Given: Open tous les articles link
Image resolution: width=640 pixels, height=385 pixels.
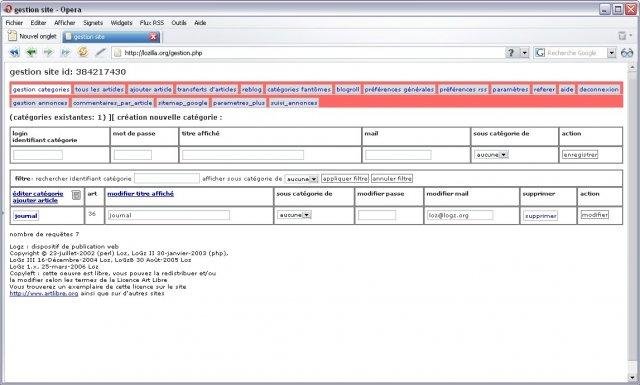Looking at the screenshot, I should tap(99, 89).
